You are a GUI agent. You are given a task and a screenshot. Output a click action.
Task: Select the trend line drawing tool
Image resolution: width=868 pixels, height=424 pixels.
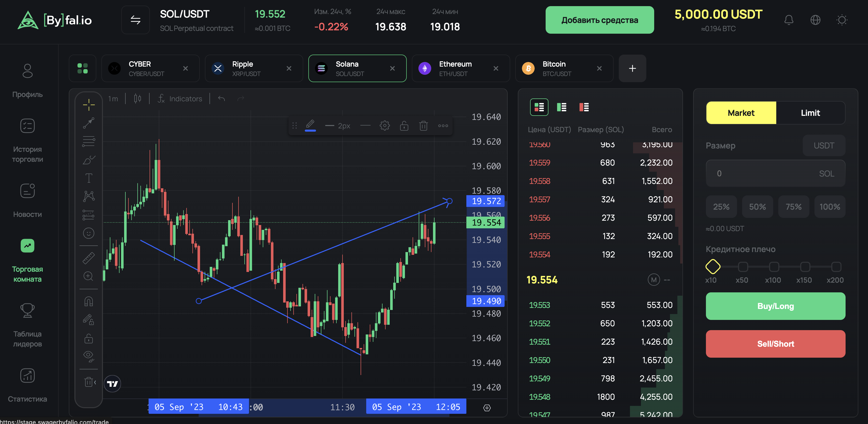coord(89,123)
